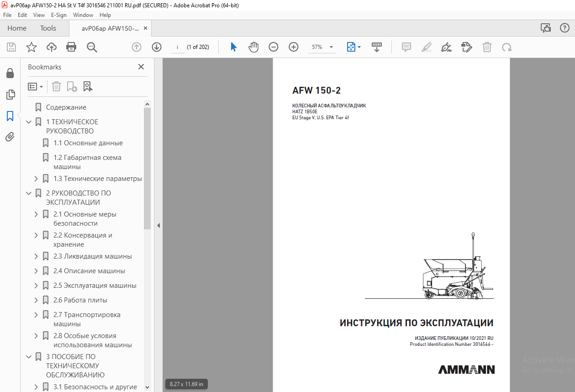Select the Highlight text marker tool
The height and width of the screenshot is (392, 575).
427,47
